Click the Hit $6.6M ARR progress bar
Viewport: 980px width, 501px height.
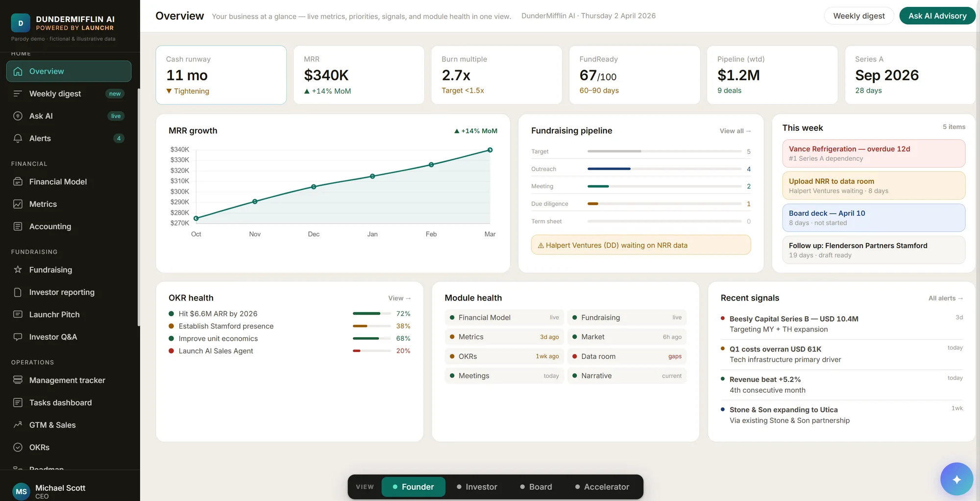372,314
